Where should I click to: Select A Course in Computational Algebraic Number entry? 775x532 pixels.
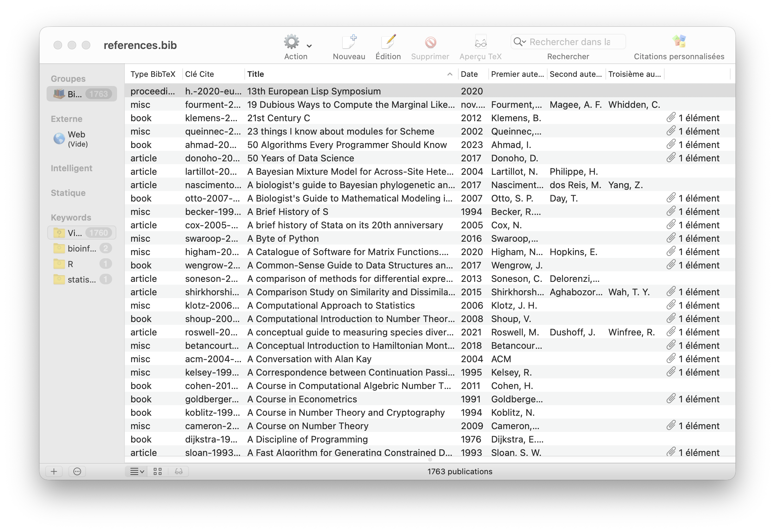tap(430, 386)
